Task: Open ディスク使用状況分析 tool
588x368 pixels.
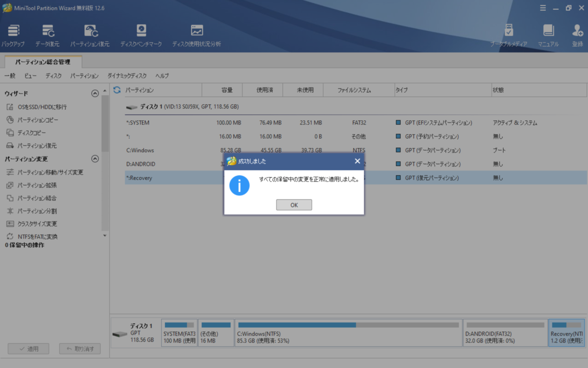Action: click(196, 36)
